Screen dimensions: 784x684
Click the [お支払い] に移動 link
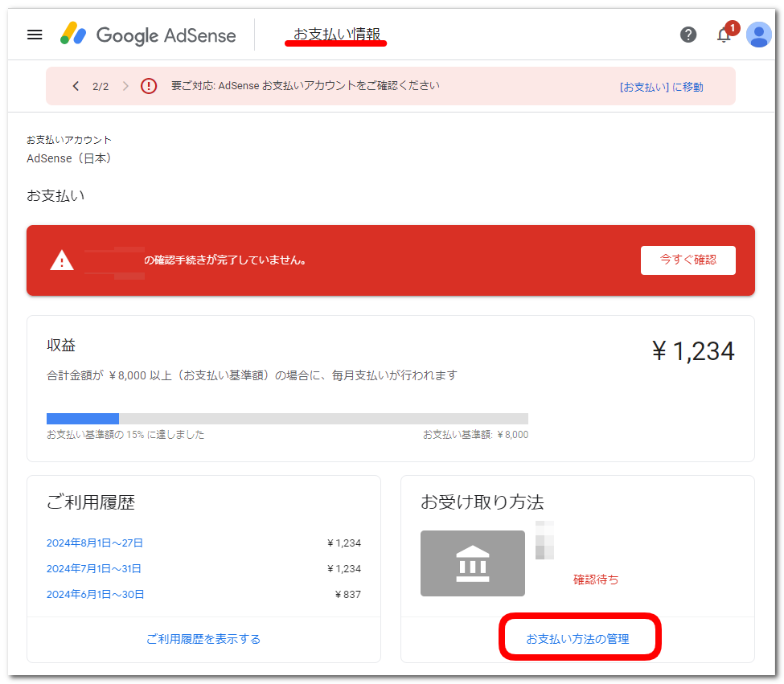click(x=661, y=87)
